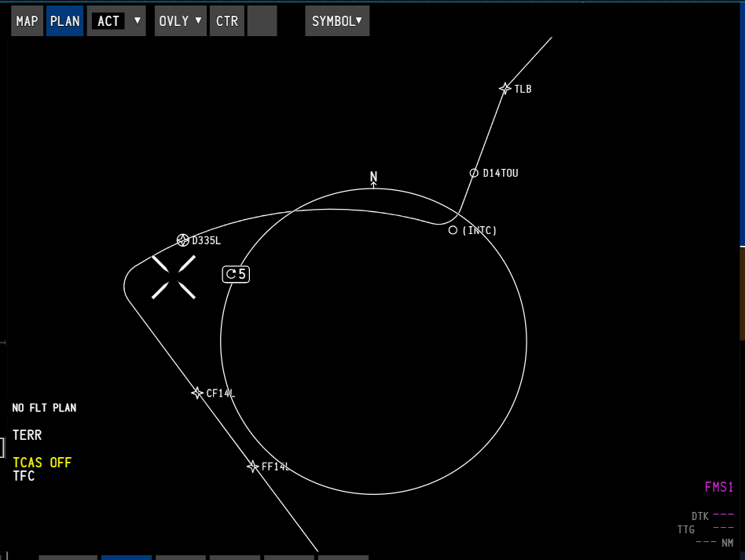
Task: Select the (INTC) intercept waypoint circle
Action: [453, 230]
